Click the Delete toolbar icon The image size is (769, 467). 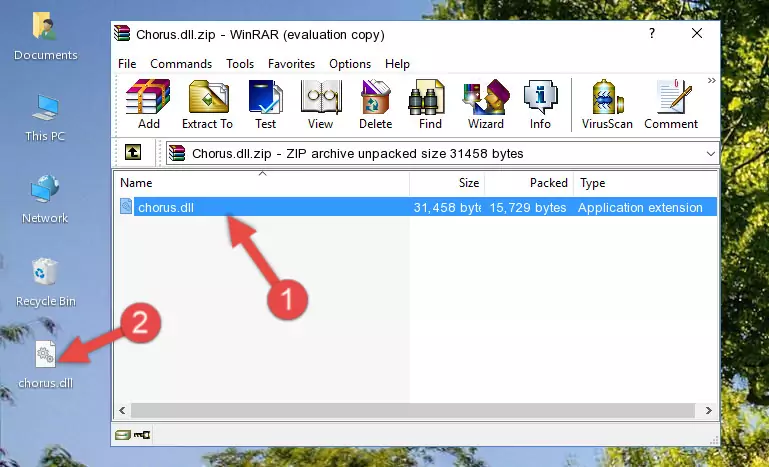[x=376, y=104]
